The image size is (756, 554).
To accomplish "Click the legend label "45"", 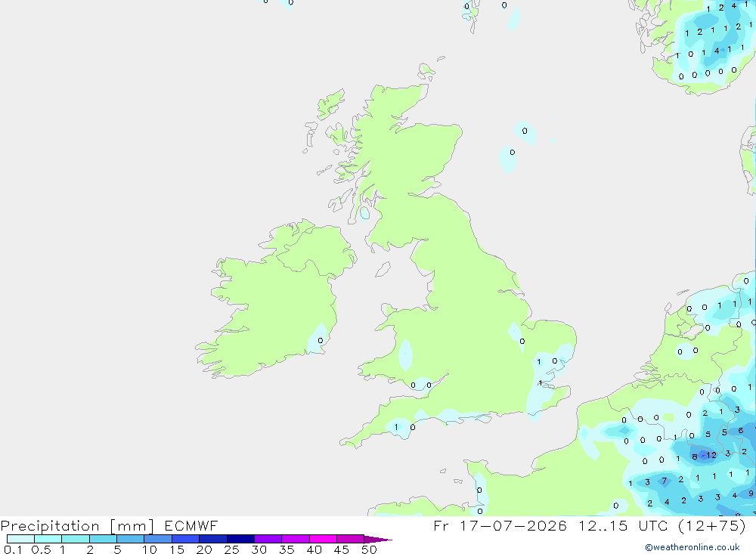I will point(342,549).
